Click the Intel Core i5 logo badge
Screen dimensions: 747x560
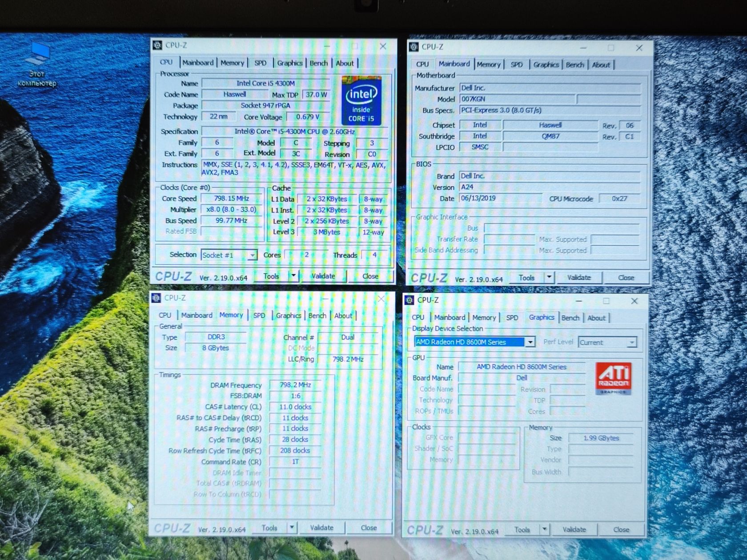361,101
